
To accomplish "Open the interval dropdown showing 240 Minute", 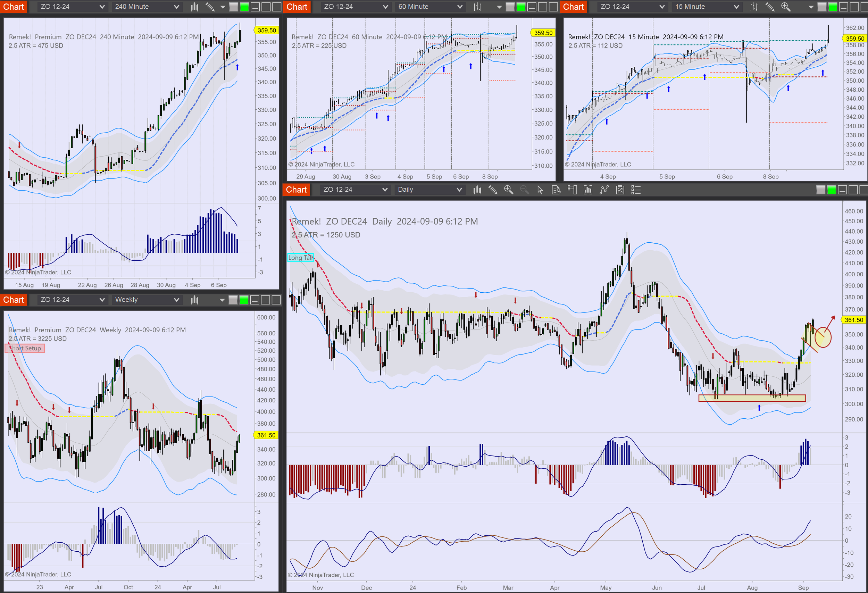I will coord(146,6).
